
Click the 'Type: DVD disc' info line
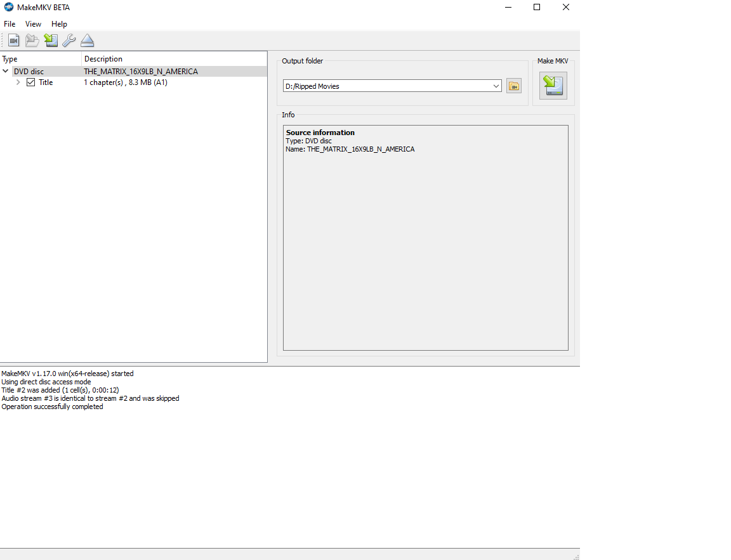click(x=308, y=141)
